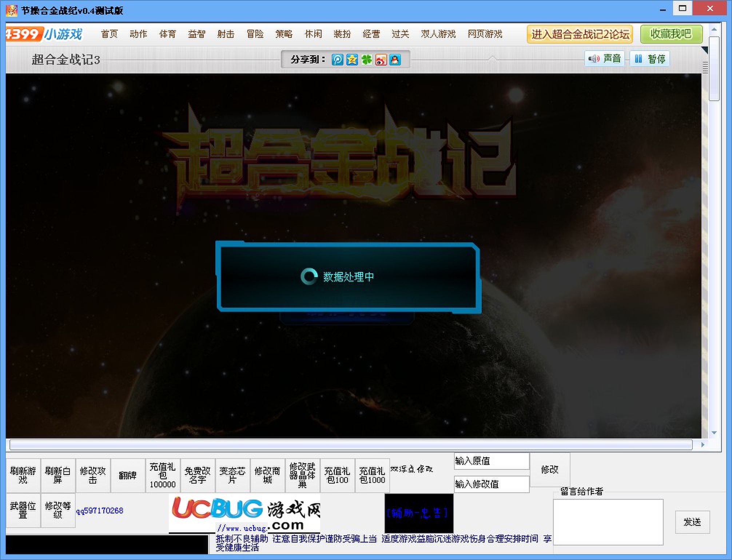732x560 pixels.
Task: Click the UCBUG游戏网 banner image
Action: point(244,513)
